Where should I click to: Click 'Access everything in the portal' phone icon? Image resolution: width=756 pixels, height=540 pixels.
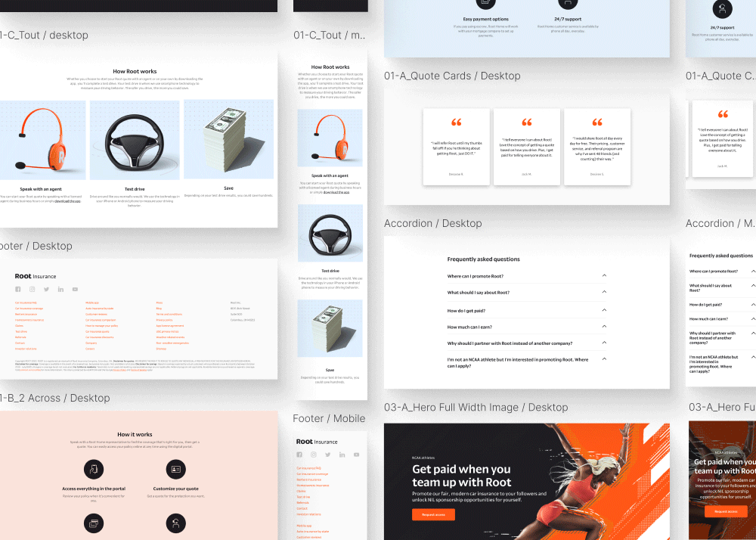coord(94,469)
